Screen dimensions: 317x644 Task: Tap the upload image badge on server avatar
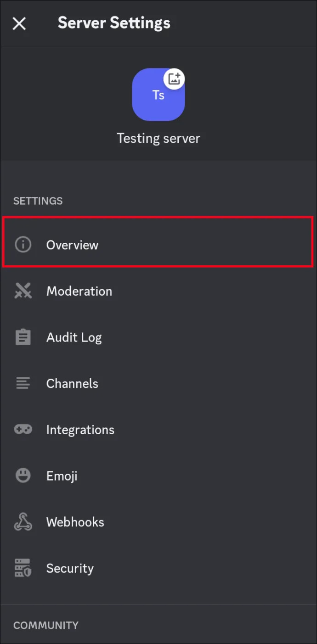click(x=174, y=78)
